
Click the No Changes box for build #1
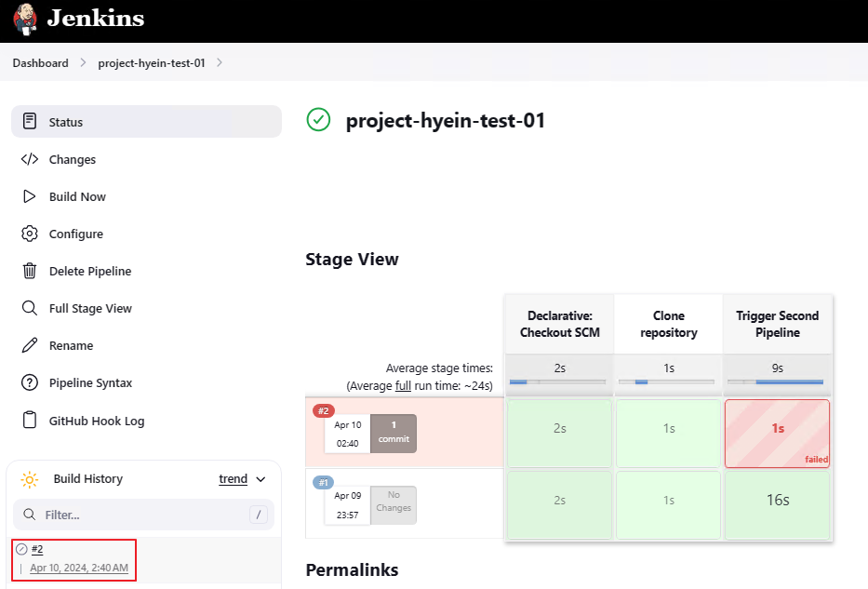(394, 505)
